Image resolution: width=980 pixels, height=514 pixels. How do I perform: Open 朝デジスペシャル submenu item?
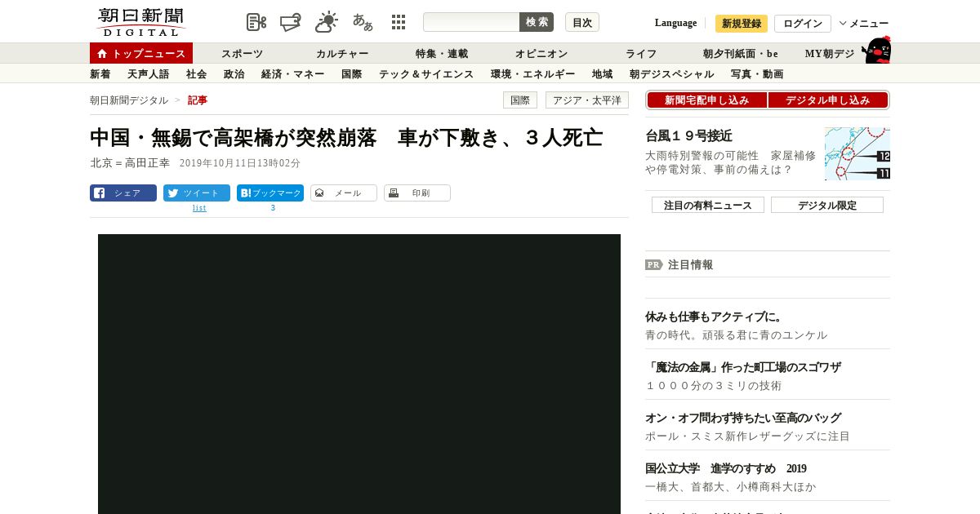point(672,74)
